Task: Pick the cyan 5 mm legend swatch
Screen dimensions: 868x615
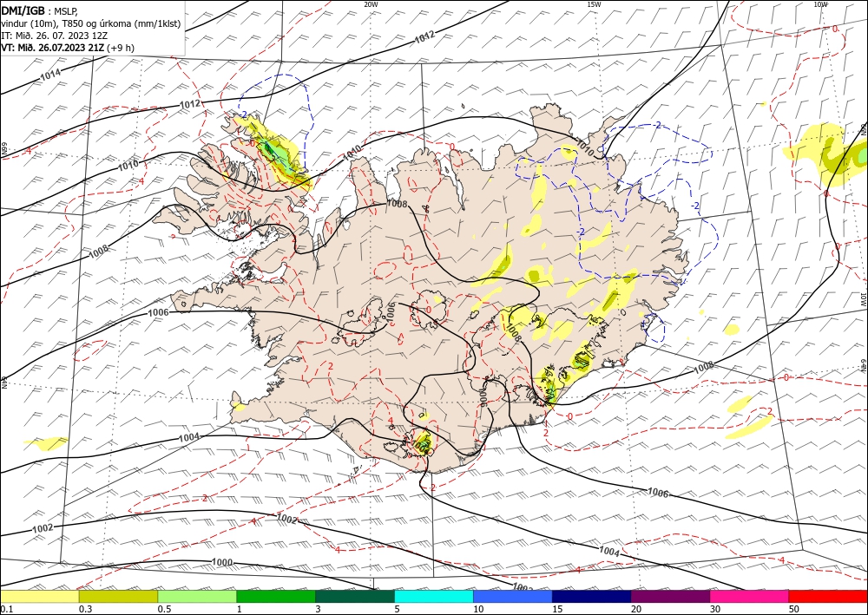Action: 434,596
